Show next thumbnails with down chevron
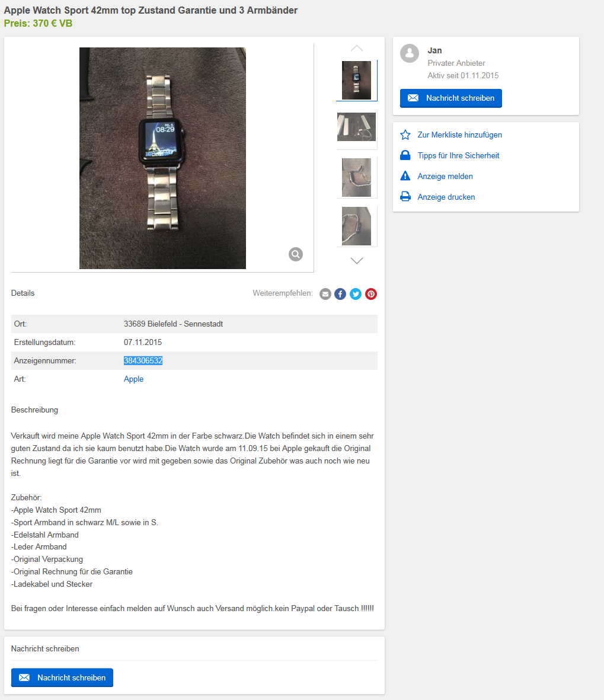 click(x=357, y=261)
